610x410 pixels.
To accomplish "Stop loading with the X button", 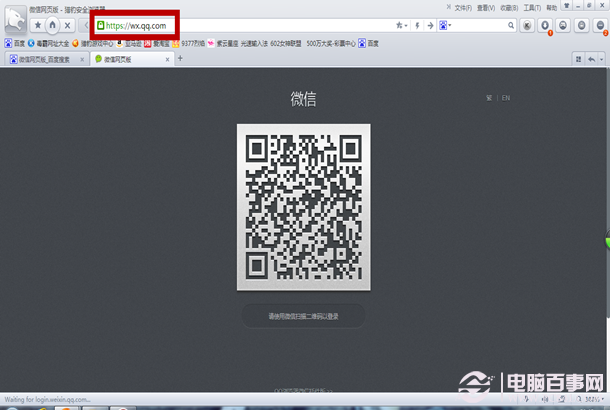I will pyautogui.click(x=67, y=26).
